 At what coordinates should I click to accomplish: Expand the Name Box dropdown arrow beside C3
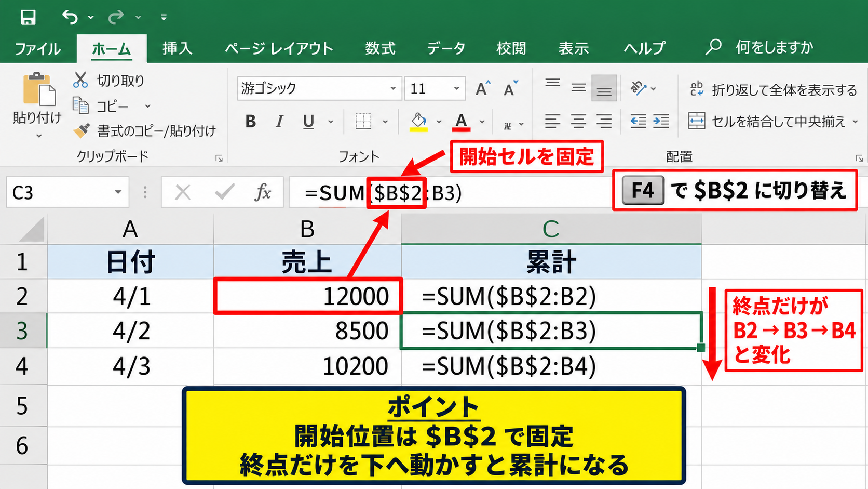pyautogui.click(x=118, y=192)
